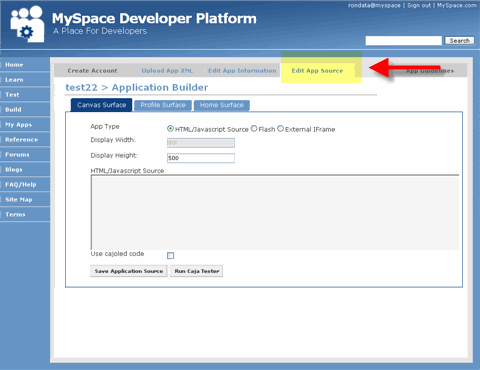Select External IFrame app type
This screenshot has width=480, height=370.
[281, 129]
